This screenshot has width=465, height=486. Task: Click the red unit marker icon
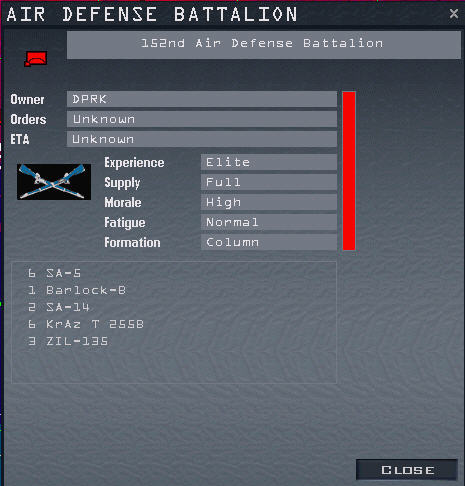[36, 59]
